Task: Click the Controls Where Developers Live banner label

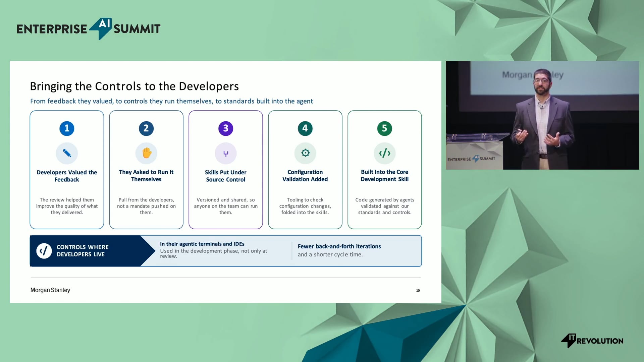Action: 83,250
